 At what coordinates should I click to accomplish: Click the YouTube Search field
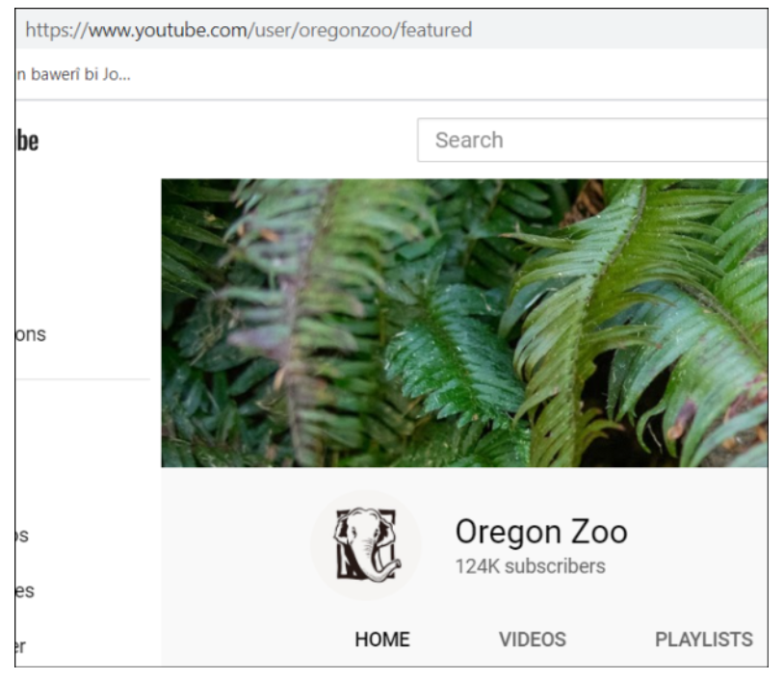click(x=592, y=140)
